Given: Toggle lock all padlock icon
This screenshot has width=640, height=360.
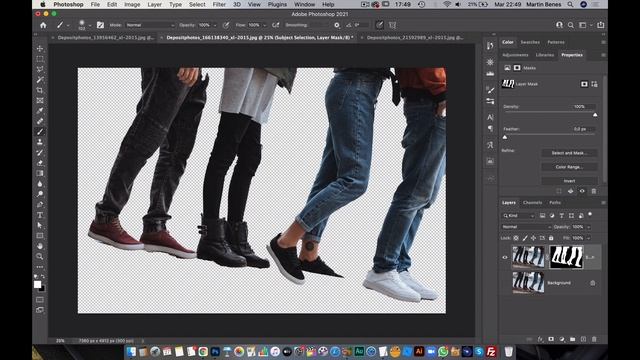Looking at the screenshot, I should [x=551, y=238].
